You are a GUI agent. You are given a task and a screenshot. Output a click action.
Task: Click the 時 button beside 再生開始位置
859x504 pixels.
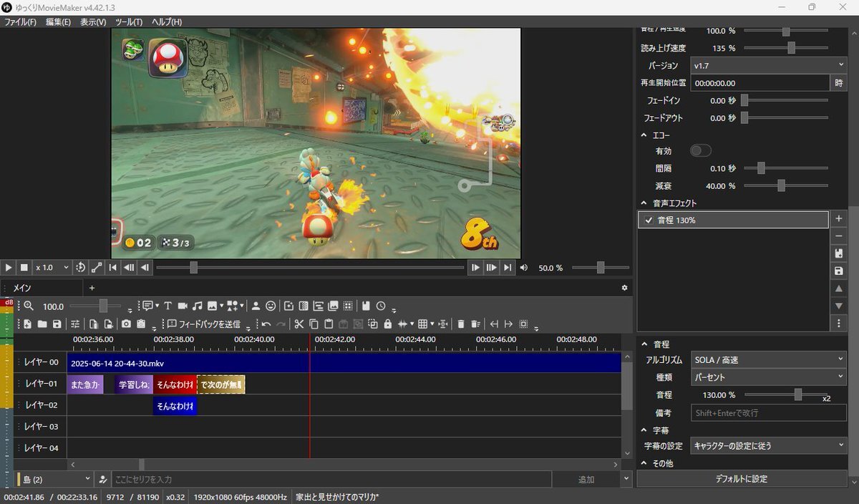click(x=839, y=82)
